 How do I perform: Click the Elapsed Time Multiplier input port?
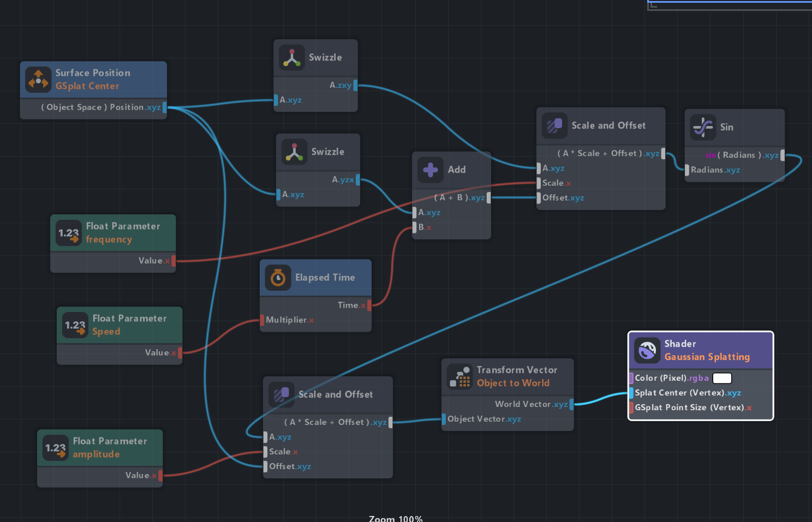coord(262,320)
